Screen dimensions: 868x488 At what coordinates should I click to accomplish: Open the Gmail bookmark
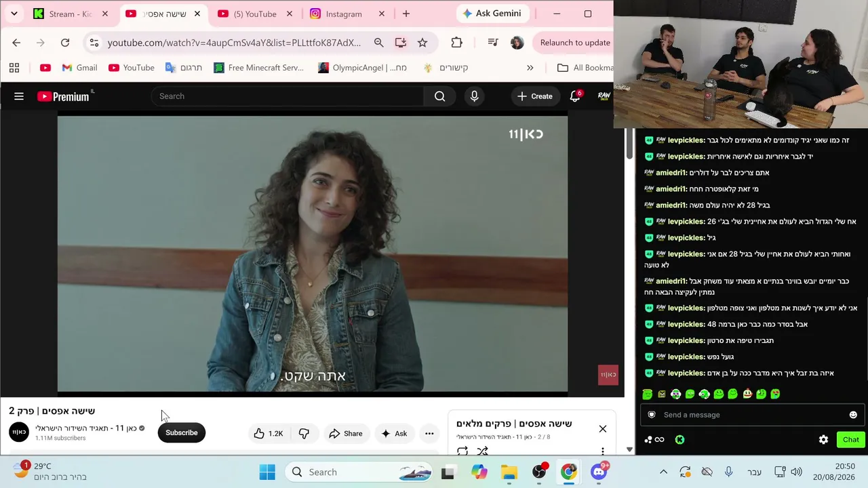pos(79,68)
